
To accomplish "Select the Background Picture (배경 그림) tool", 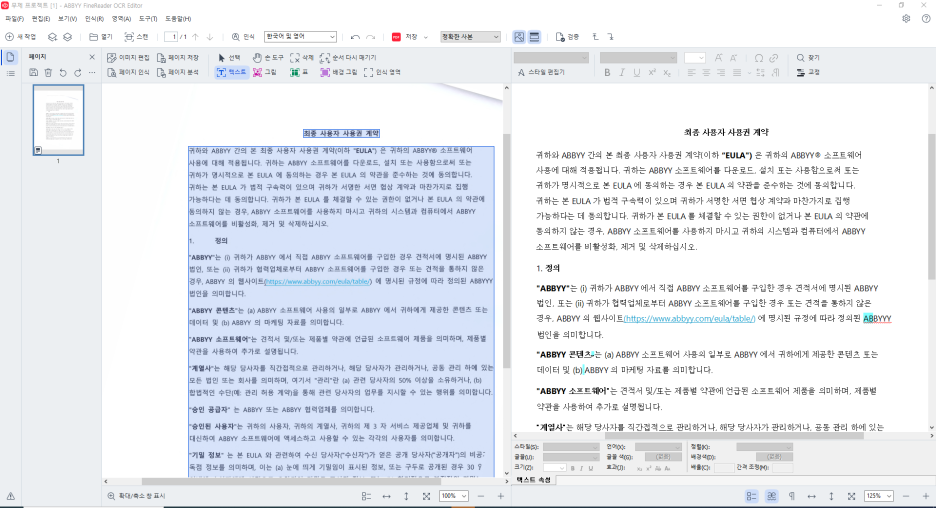I will point(339,72).
